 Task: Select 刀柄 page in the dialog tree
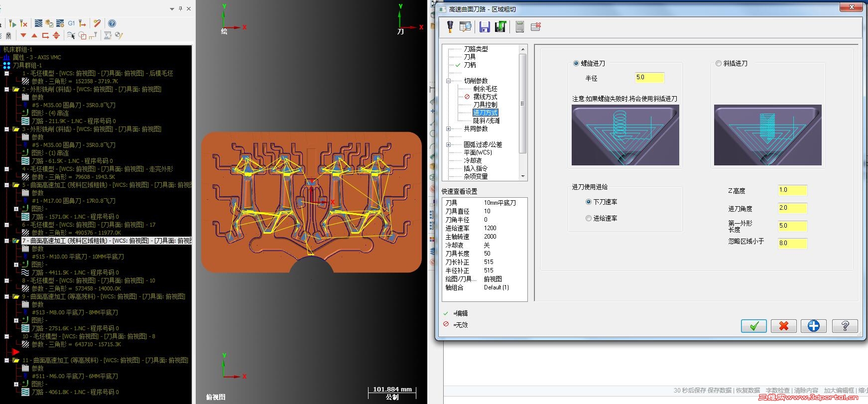[470, 65]
